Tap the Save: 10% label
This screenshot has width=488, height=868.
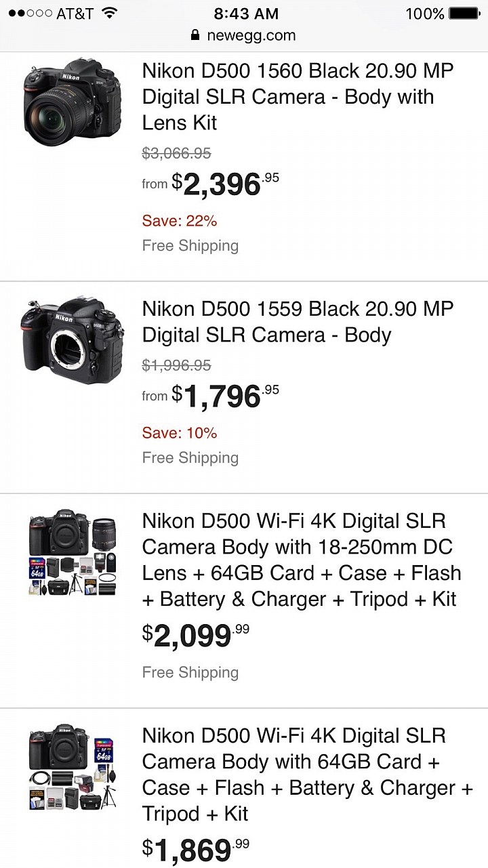[x=180, y=432]
